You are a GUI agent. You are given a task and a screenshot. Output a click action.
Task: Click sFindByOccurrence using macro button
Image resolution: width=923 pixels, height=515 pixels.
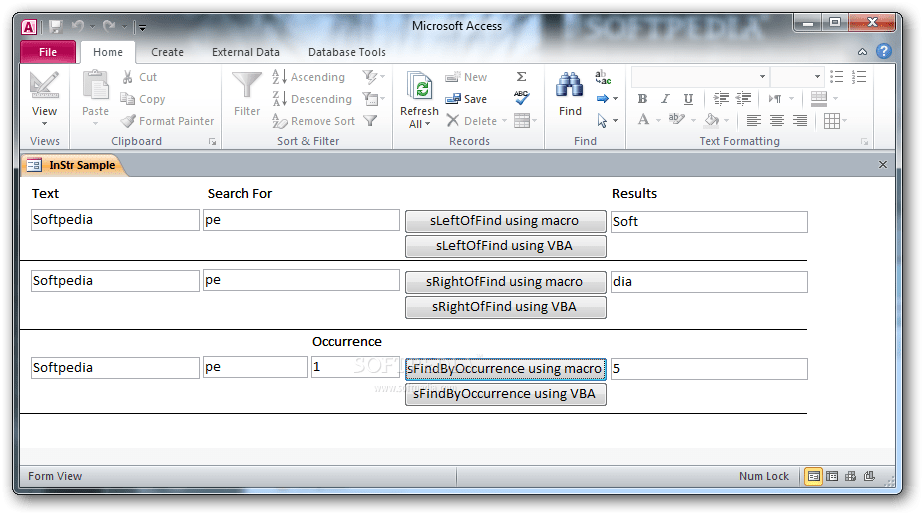[506, 369]
